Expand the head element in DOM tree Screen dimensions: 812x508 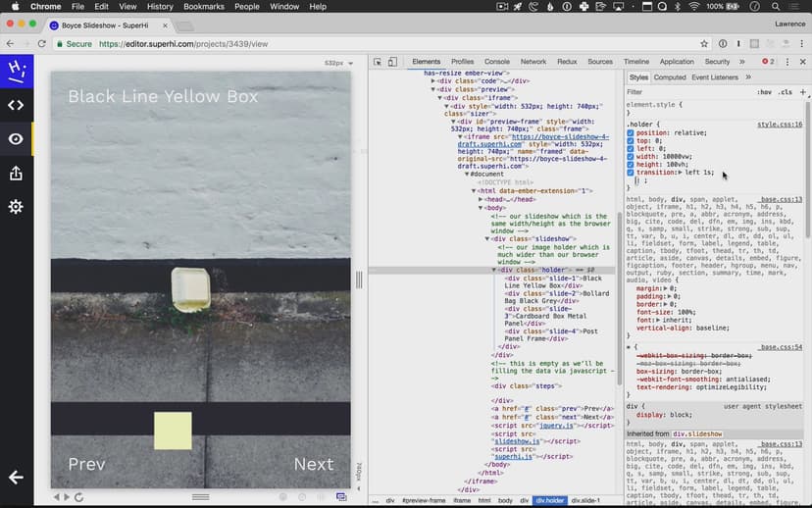(x=482, y=199)
